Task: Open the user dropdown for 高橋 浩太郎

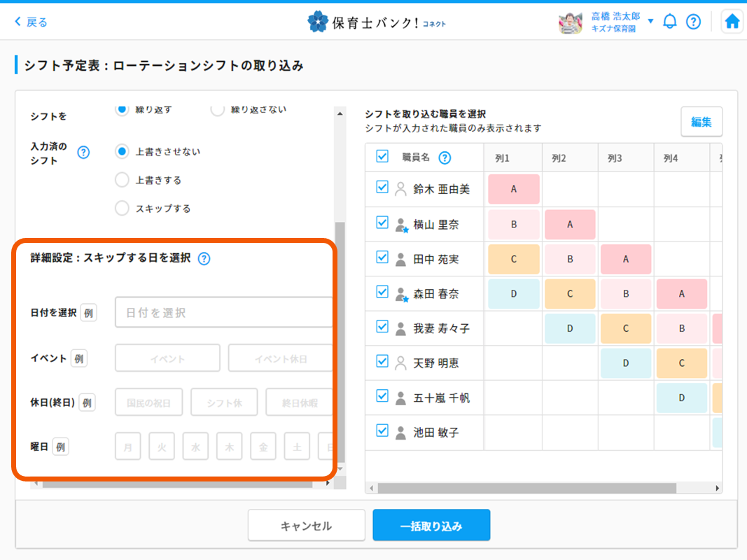Action: pyautogui.click(x=650, y=21)
